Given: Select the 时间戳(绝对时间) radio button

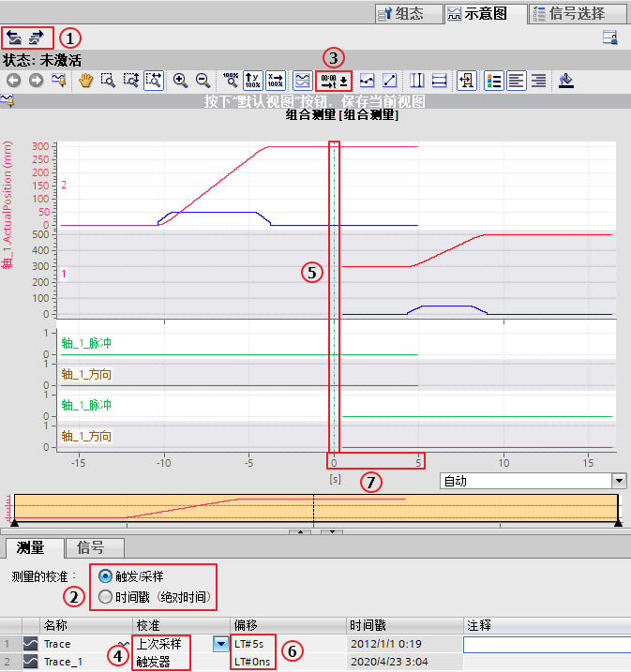Looking at the screenshot, I should (x=105, y=597).
